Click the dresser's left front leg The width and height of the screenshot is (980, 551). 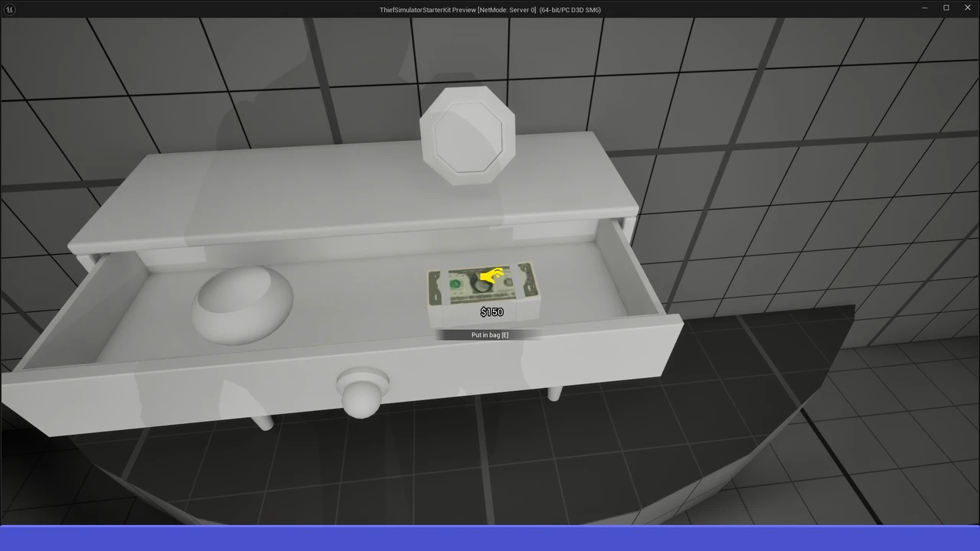262,422
